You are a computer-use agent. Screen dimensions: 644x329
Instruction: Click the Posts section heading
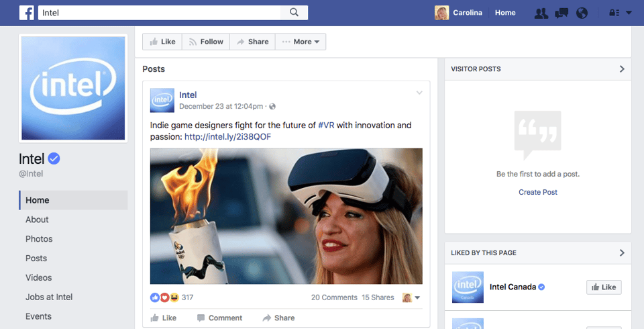[x=154, y=69]
